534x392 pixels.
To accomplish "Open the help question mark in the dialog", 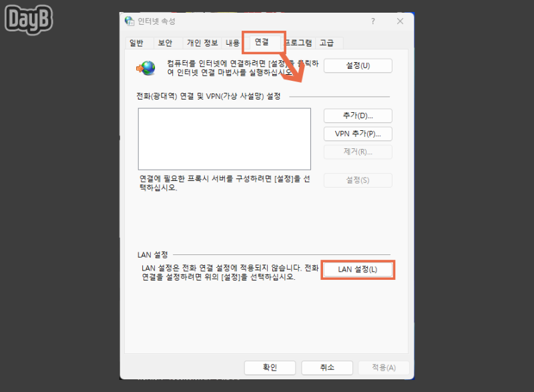I will coord(372,21).
